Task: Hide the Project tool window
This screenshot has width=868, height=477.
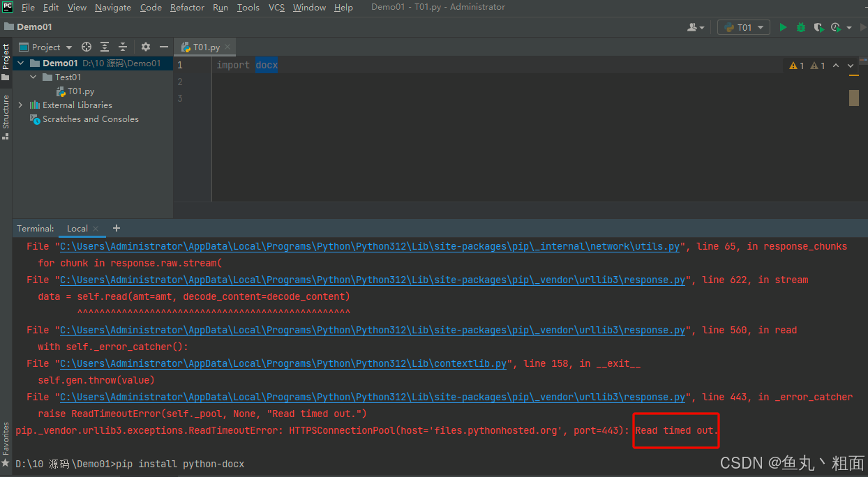Action: [164, 47]
